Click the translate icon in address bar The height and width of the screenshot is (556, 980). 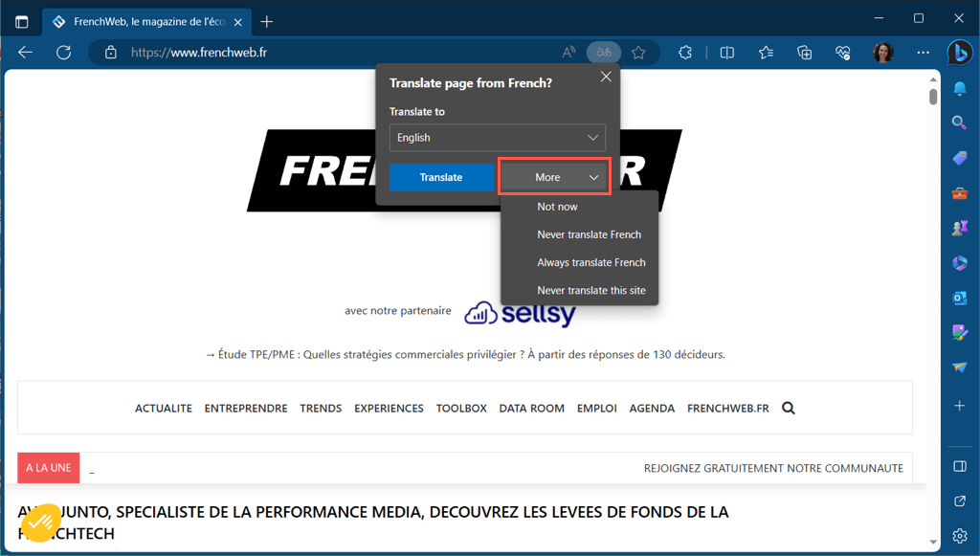604,53
